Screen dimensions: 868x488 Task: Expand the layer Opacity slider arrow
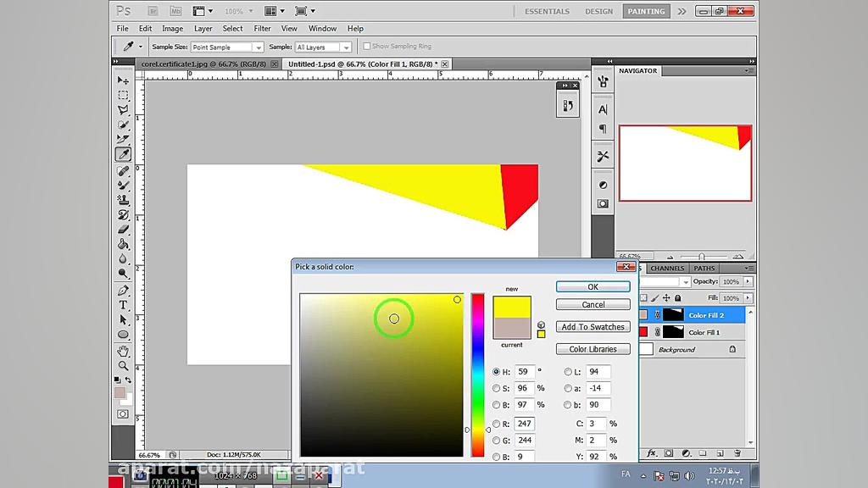[749, 281]
